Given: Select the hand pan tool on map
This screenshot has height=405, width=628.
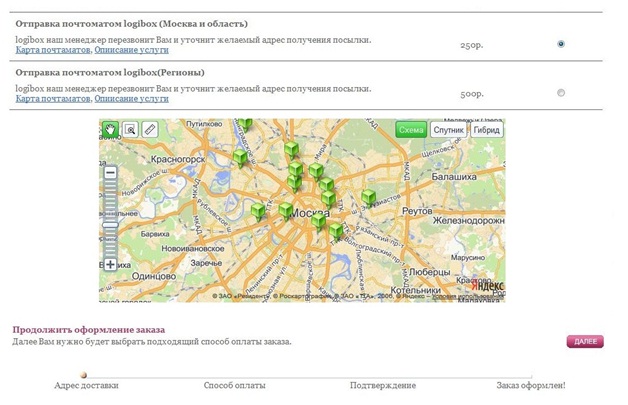Looking at the screenshot, I should pyautogui.click(x=110, y=129).
